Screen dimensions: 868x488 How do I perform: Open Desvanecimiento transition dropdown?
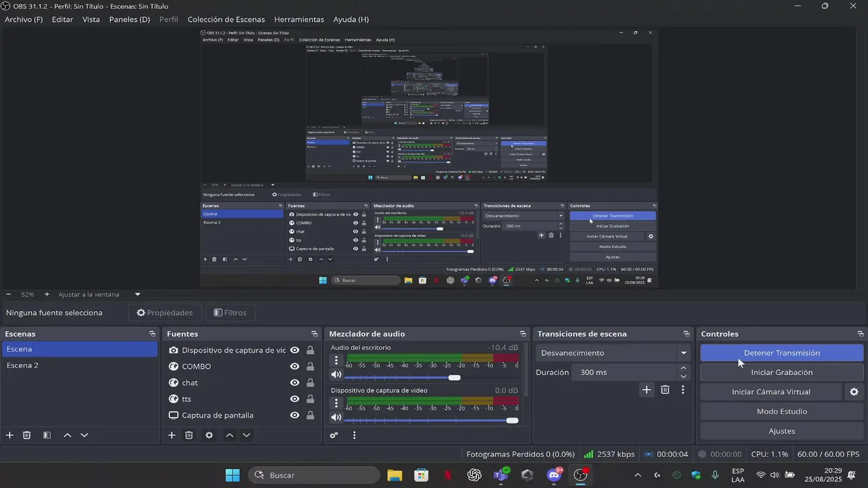tap(614, 353)
